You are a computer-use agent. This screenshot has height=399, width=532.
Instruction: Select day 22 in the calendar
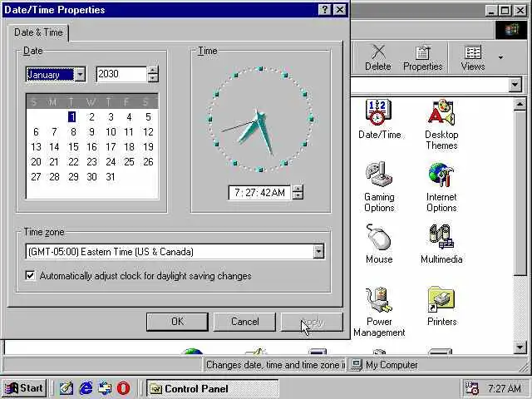73,161
